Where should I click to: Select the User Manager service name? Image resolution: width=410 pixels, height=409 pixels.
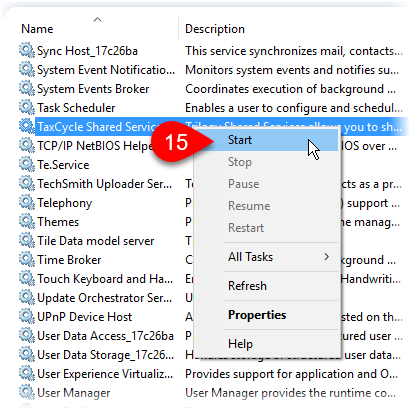(74, 393)
